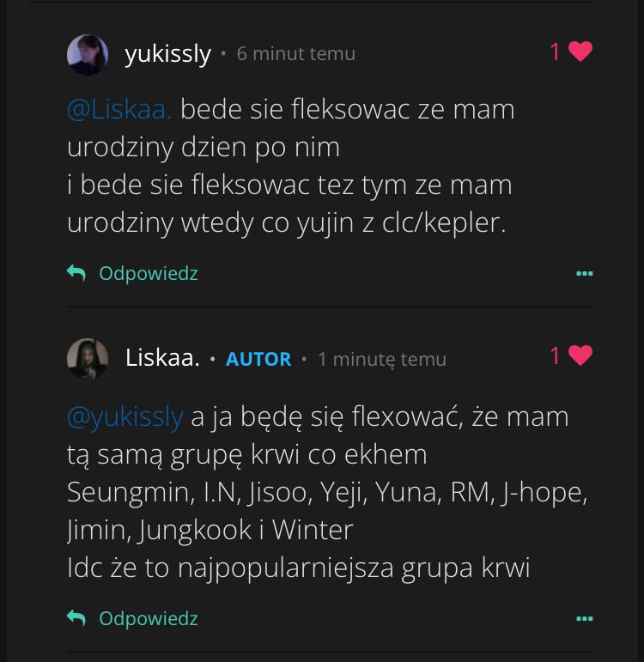Image resolution: width=644 pixels, height=662 pixels.
Task: Go to the yukissly username link
Action: [x=167, y=54]
